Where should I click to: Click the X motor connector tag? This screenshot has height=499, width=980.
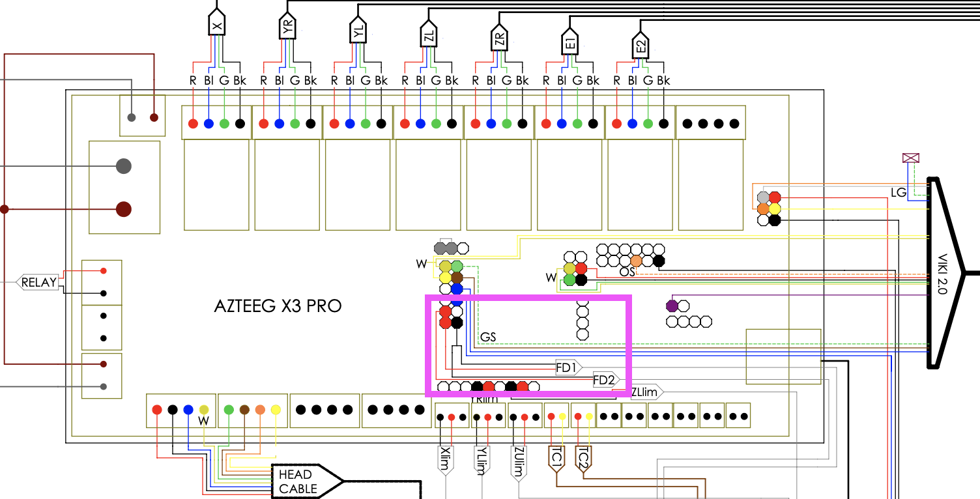coord(217,23)
